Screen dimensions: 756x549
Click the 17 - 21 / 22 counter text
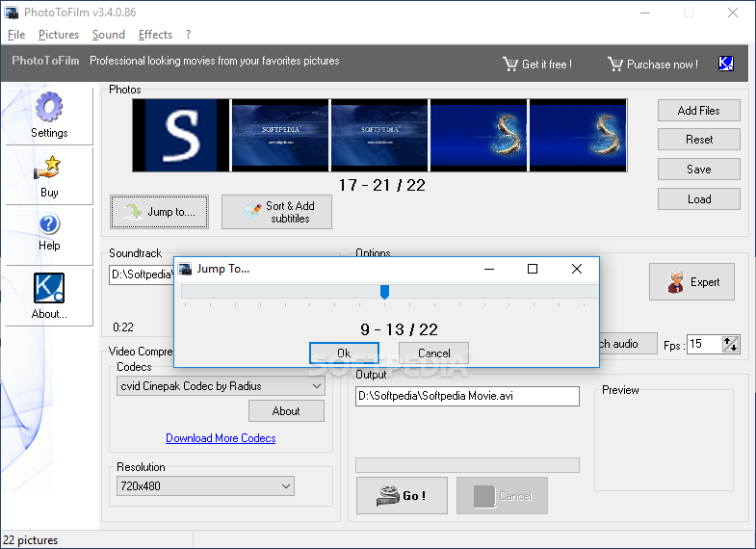pos(382,185)
